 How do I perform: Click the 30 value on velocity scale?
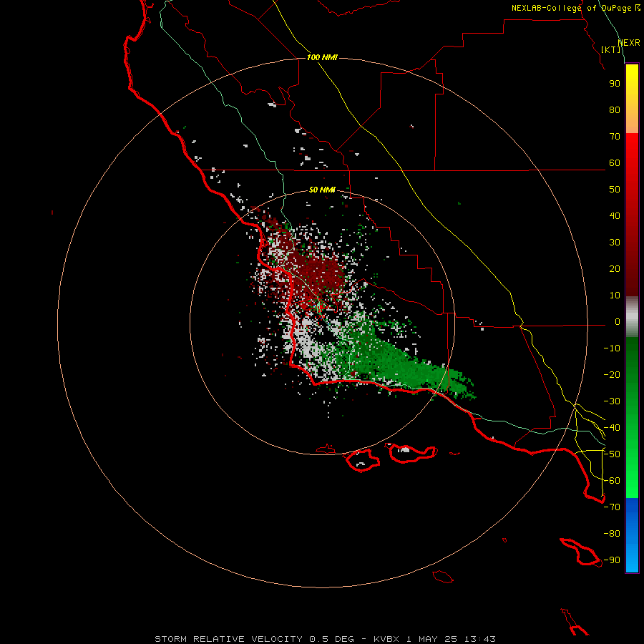(615, 243)
